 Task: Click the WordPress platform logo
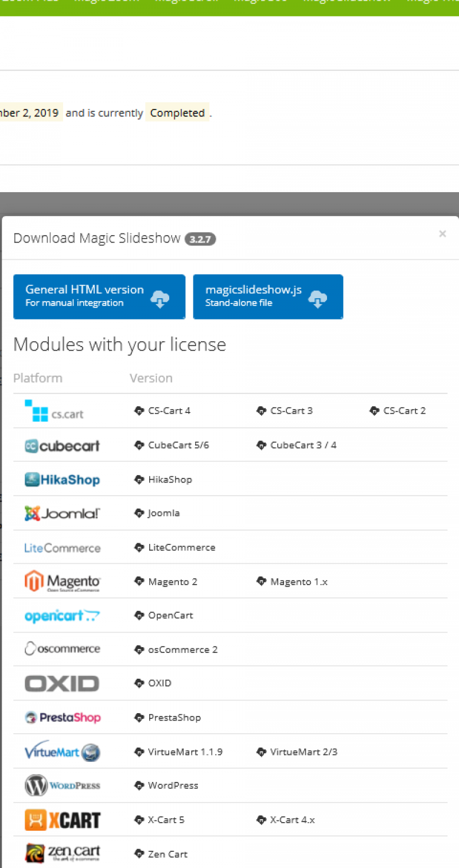[x=62, y=785]
